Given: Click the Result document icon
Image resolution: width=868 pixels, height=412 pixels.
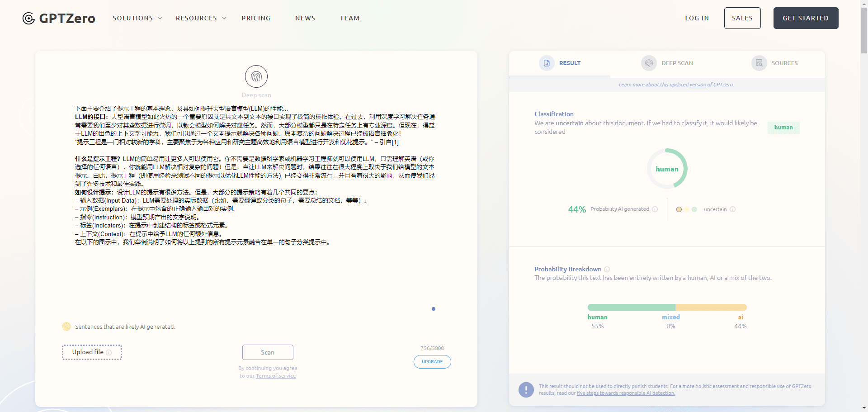Looking at the screenshot, I should point(546,63).
